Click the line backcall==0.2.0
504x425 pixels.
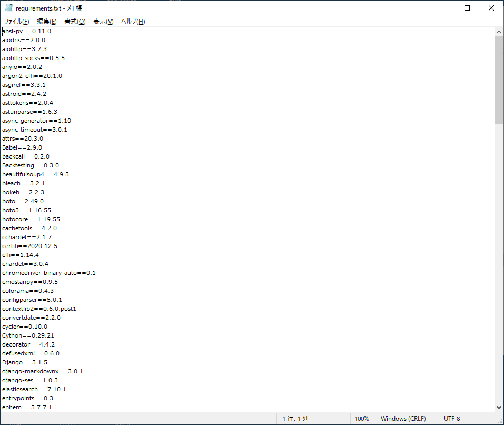pyautogui.click(x=26, y=156)
